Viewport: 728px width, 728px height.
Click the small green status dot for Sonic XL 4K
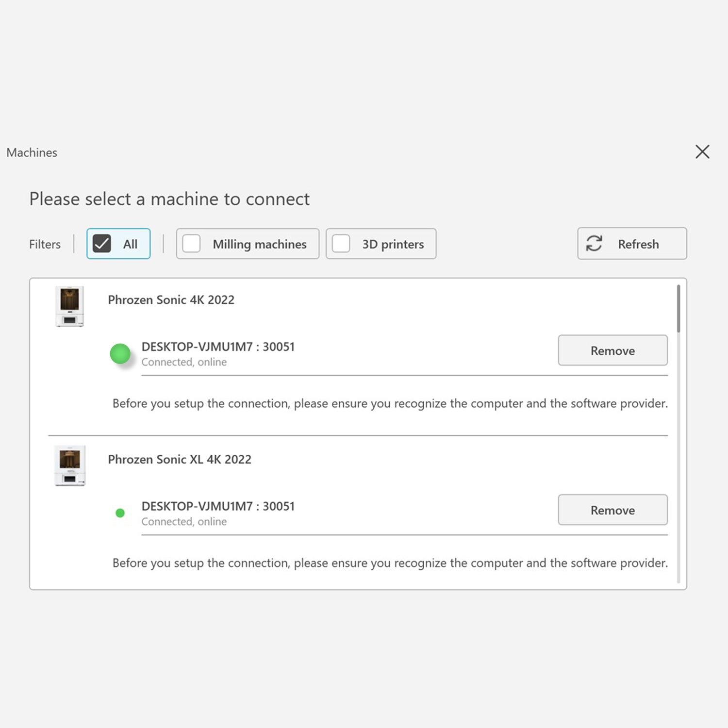120,513
